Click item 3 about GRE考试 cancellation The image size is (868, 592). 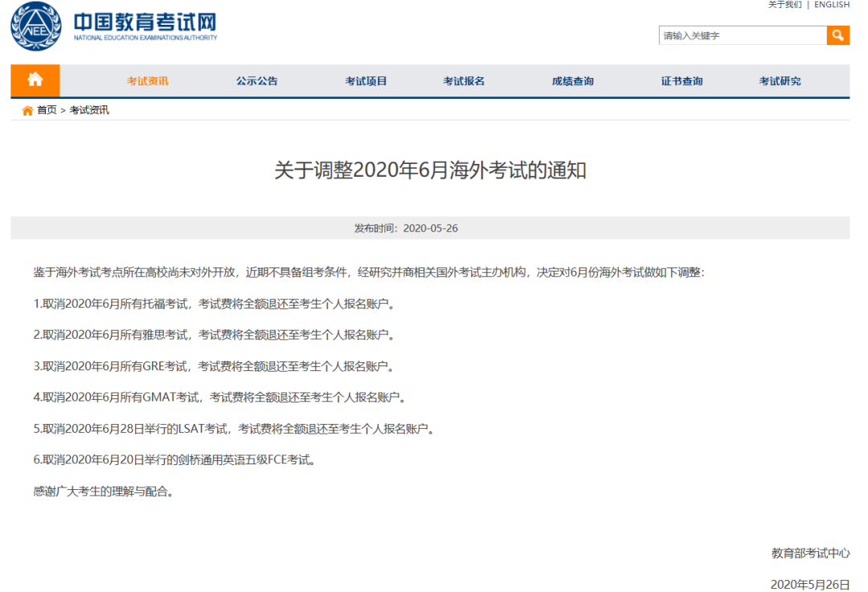(214, 366)
